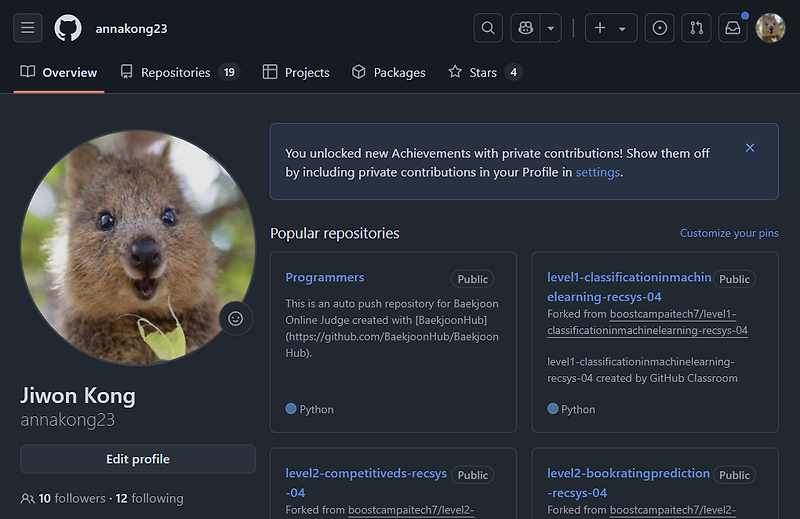Set status via smiley emoji button
Viewport: 800px width, 519px height.
coord(235,318)
